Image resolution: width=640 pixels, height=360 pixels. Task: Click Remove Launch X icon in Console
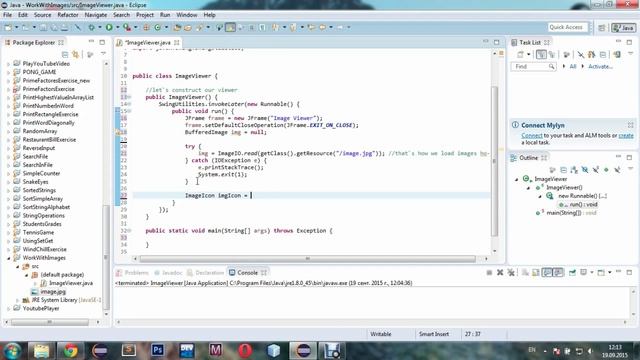[500, 273]
